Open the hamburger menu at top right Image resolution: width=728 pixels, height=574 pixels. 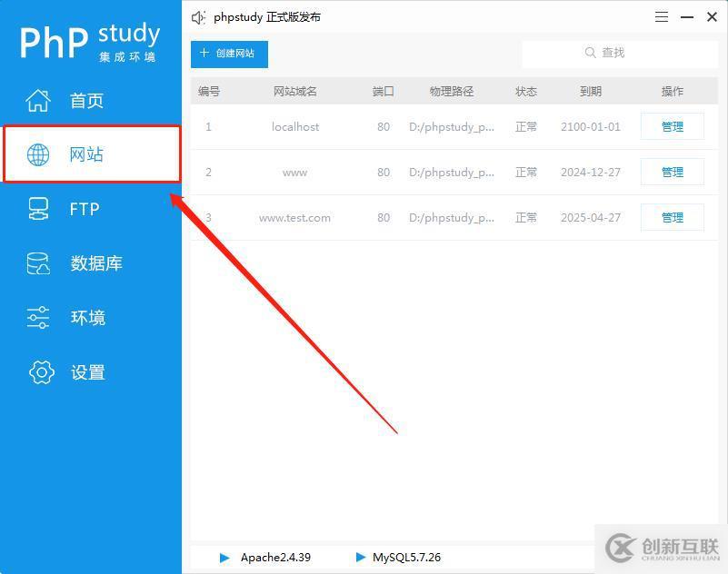(661, 16)
